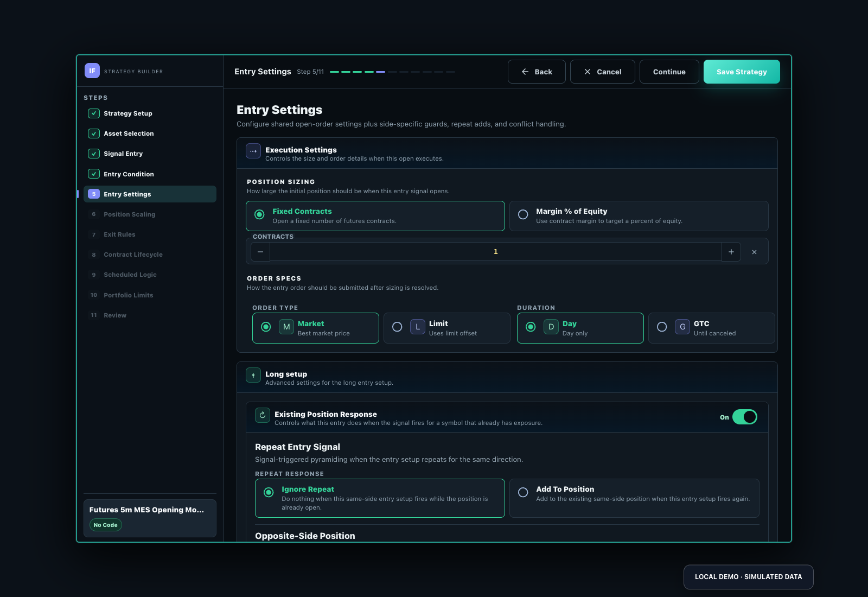The height and width of the screenshot is (597, 868).
Task: Click the Futures 5m MES Opening strategy card
Action: [x=150, y=518]
